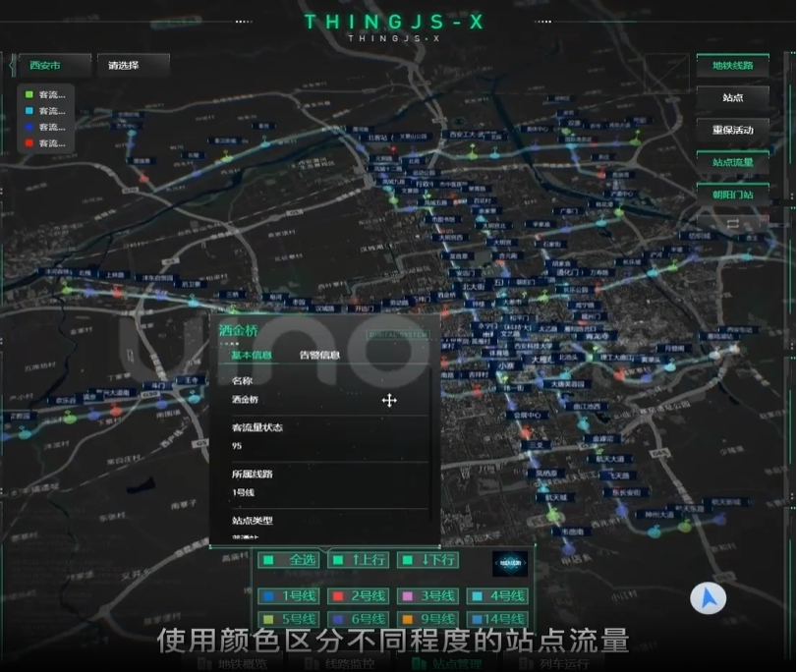
Task: Click the cyan 客流 legend swatch
Action: click(28, 111)
